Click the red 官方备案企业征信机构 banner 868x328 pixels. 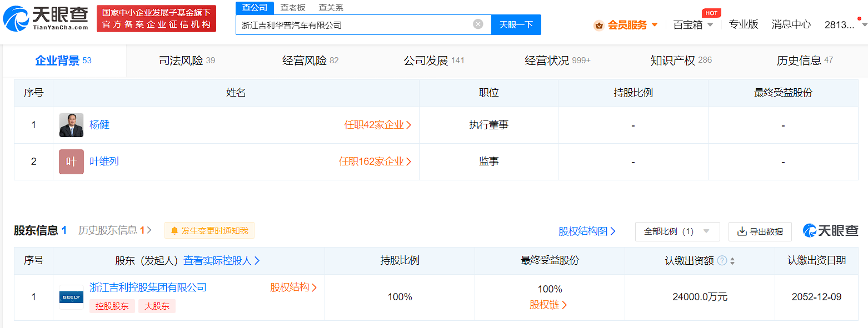[156, 19]
